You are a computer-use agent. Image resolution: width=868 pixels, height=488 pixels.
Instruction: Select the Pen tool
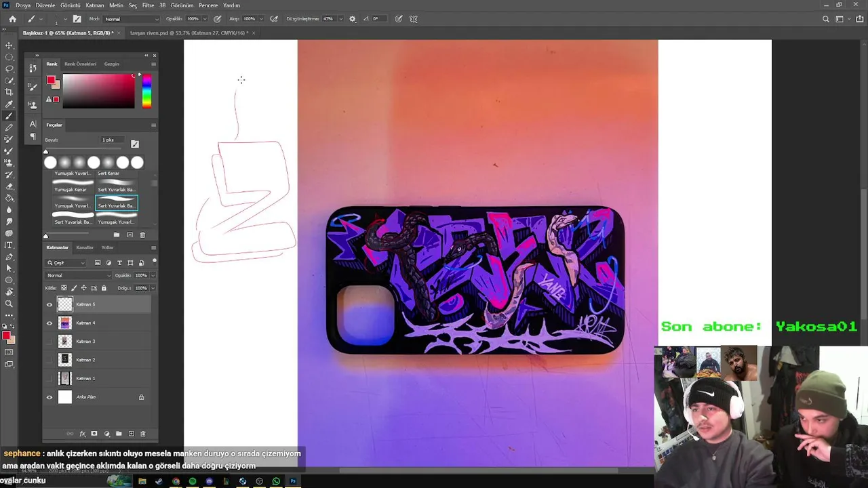[9, 257]
